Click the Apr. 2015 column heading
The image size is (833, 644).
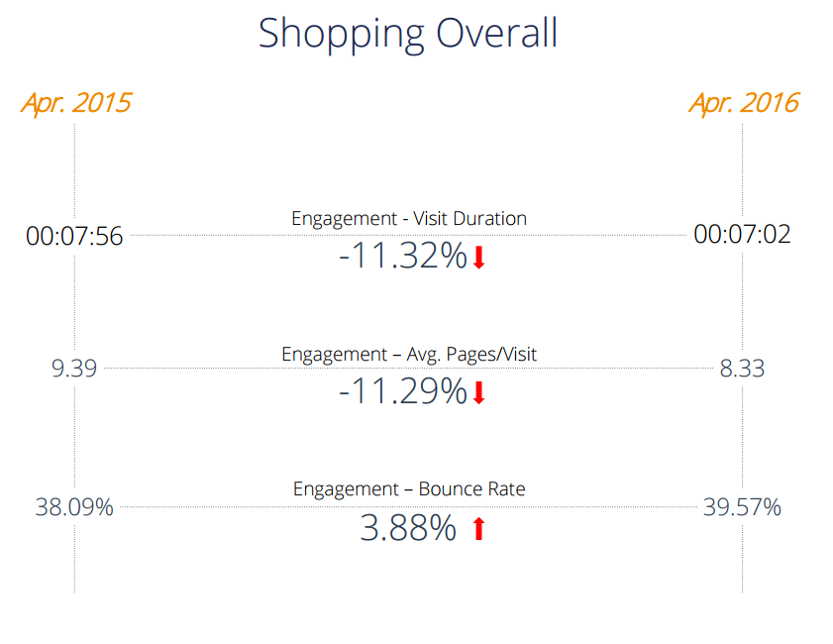75,103
